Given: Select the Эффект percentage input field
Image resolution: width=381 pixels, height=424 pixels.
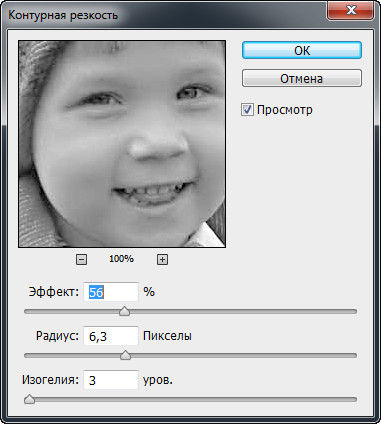Looking at the screenshot, I should coord(111,292).
